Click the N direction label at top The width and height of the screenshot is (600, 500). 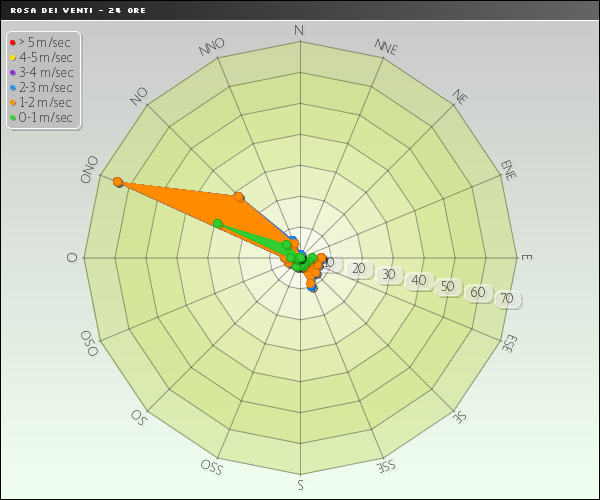tap(299, 31)
